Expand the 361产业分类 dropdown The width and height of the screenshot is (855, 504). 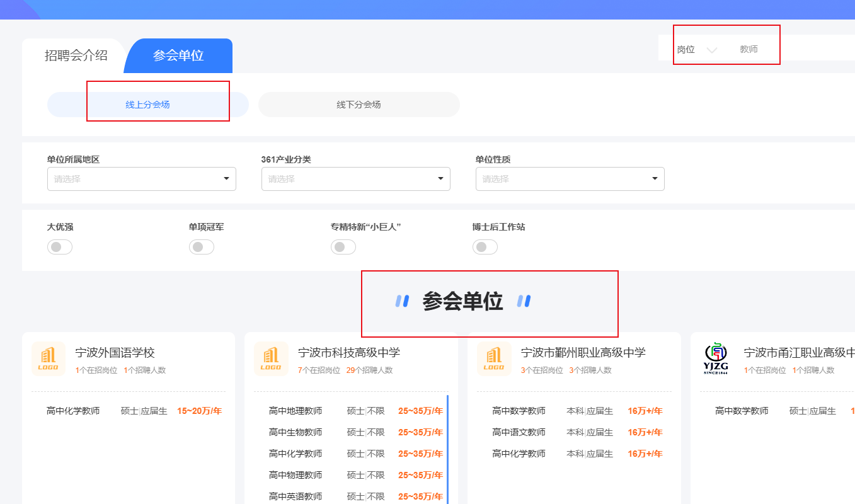click(356, 179)
